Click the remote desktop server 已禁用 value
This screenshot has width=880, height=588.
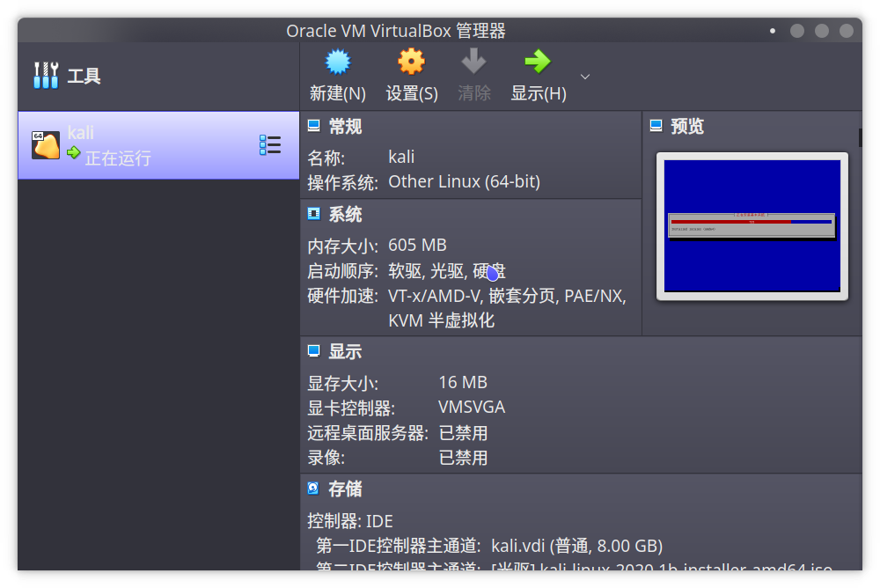click(x=463, y=433)
